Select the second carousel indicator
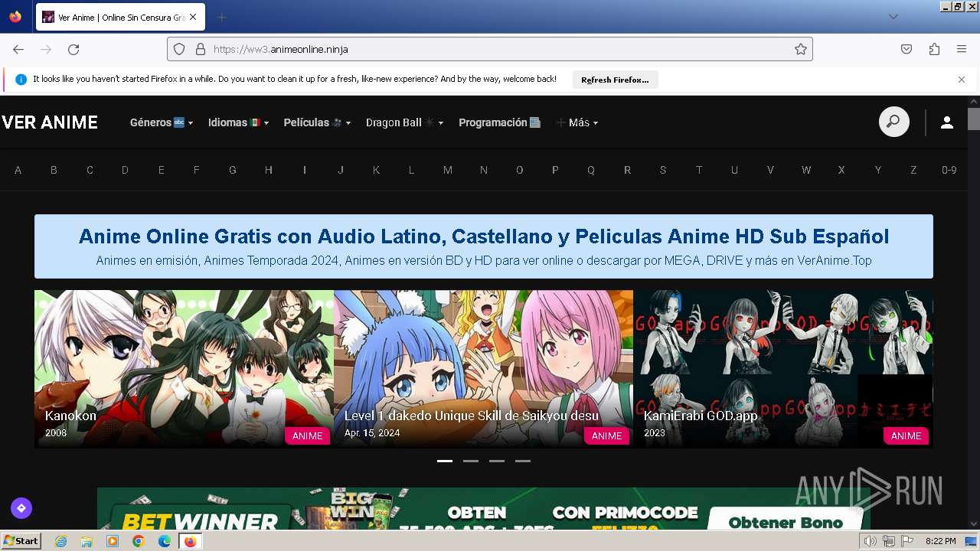980x551 pixels. click(471, 461)
